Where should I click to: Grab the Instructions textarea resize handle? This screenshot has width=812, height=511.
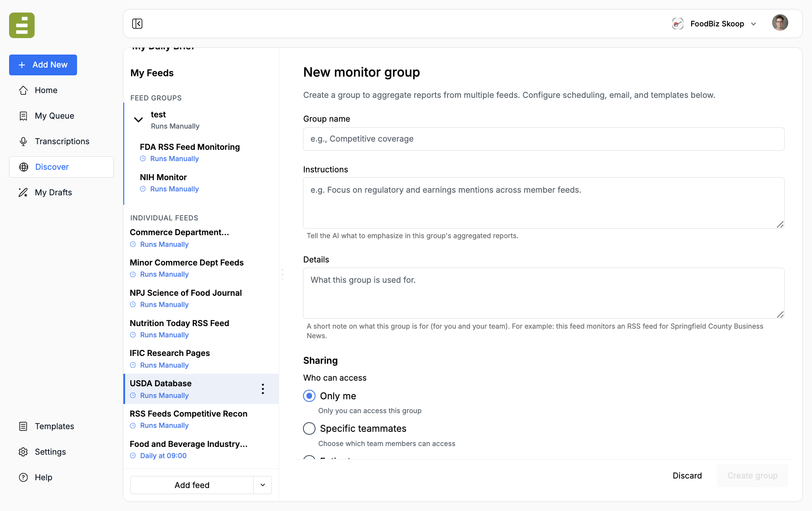tap(780, 224)
